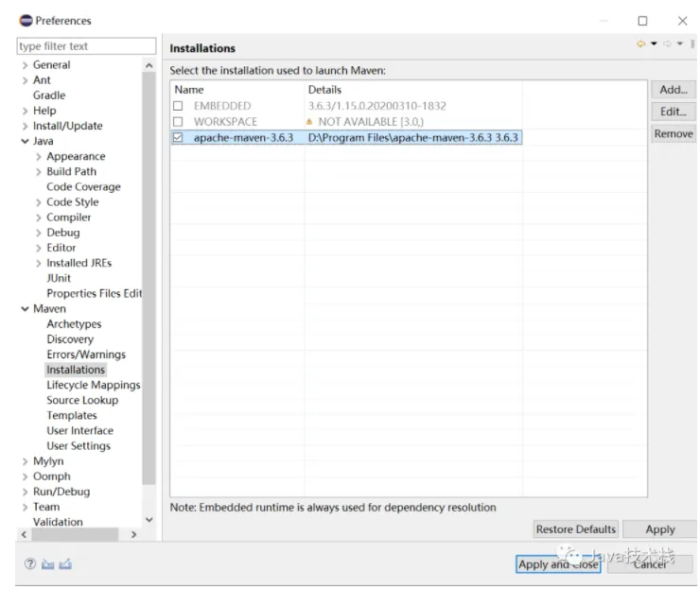Collapse the Java tree node
Viewport: 700px width, 589px height.
pyautogui.click(x=25, y=141)
